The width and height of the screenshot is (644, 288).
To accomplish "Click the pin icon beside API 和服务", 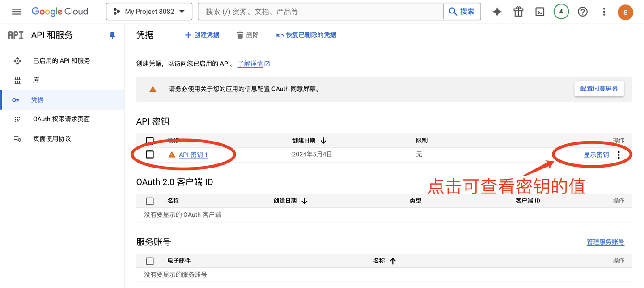I will click(x=112, y=35).
